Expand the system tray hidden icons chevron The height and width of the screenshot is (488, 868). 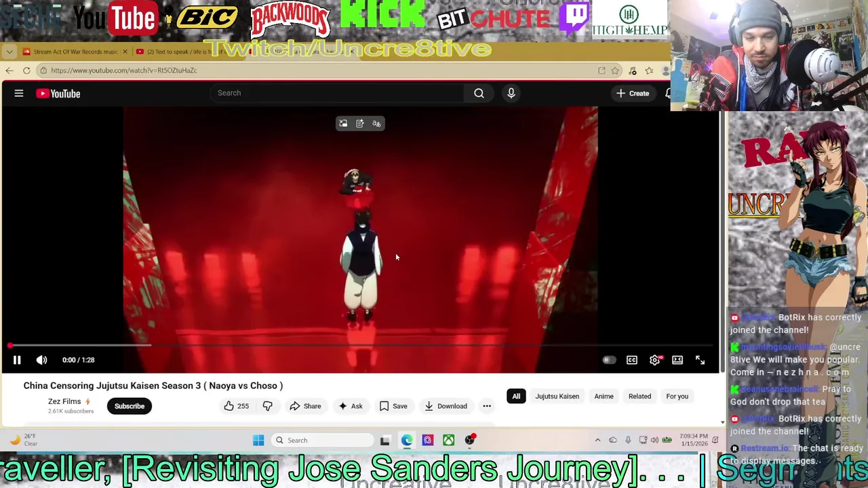(x=597, y=441)
